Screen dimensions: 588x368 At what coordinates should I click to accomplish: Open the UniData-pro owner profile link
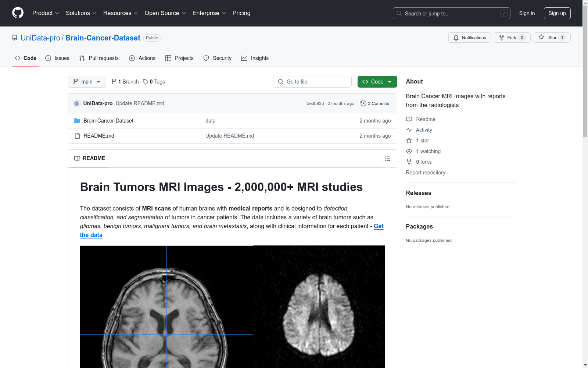coord(40,38)
